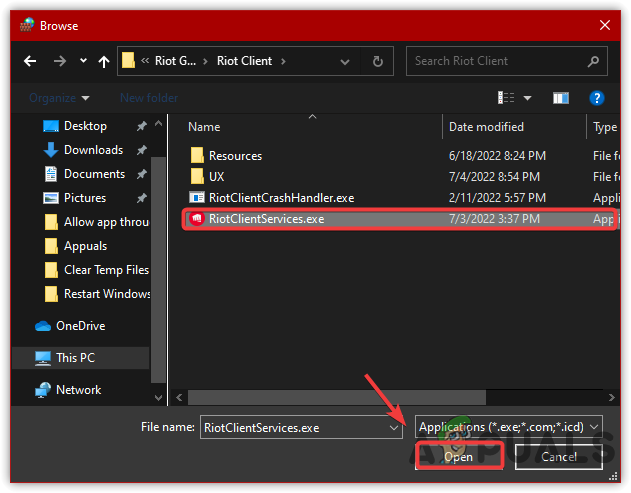Click the horizontal scrollbar thumb
The image size is (631, 493).
click(x=337, y=398)
